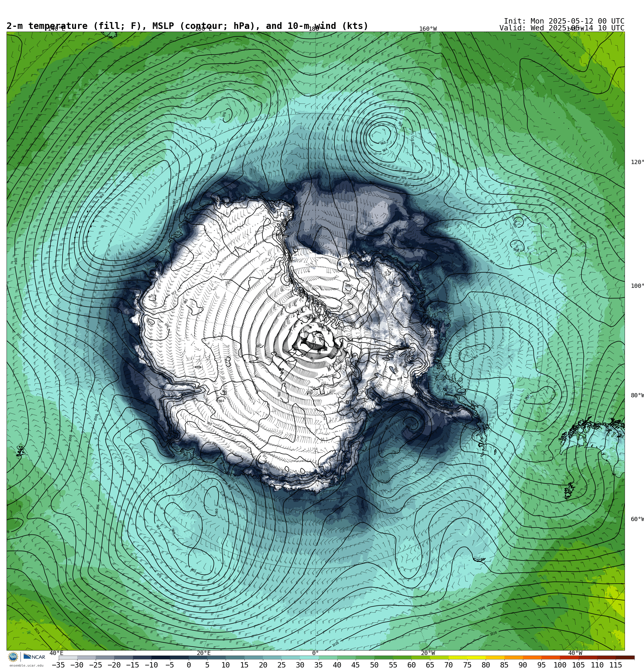Viewport: 644px width, 669px height.
Task: Click the 80°W longitude label on right edge
Action: pos(637,395)
